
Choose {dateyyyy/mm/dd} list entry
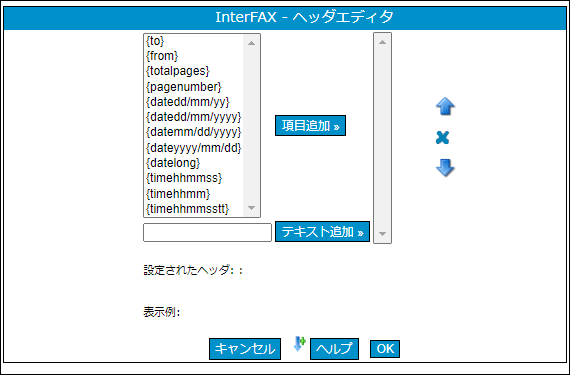point(193,148)
